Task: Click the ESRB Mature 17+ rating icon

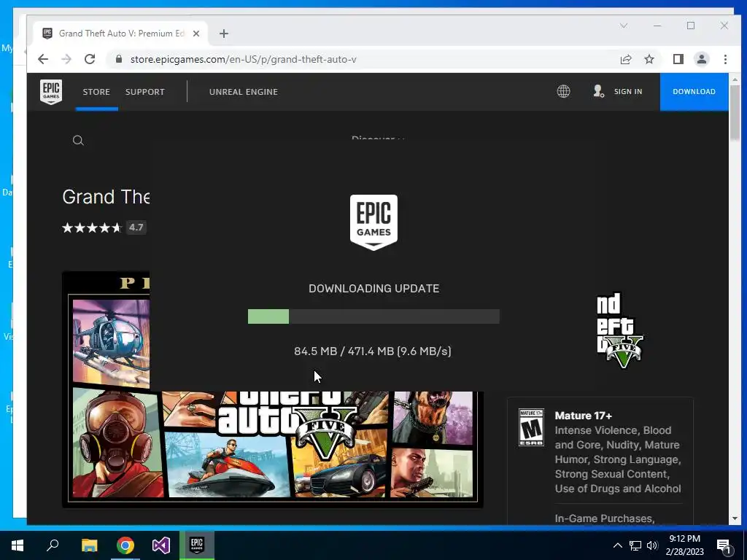Action: pyautogui.click(x=531, y=427)
